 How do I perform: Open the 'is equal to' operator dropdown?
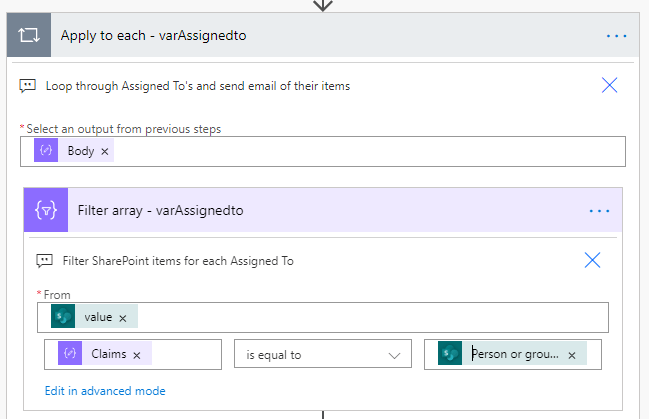pyautogui.click(x=323, y=355)
